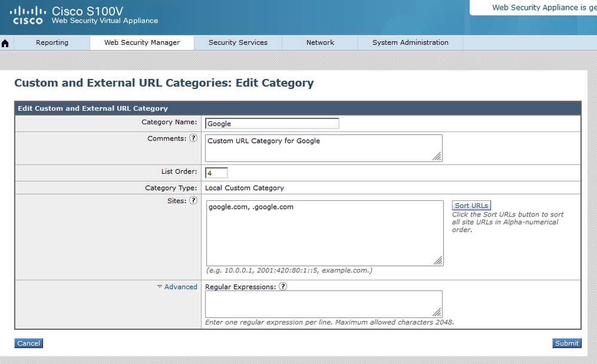Click the Regular Expressions text area
This screenshot has height=364, width=597.
click(x=324, y=304)
